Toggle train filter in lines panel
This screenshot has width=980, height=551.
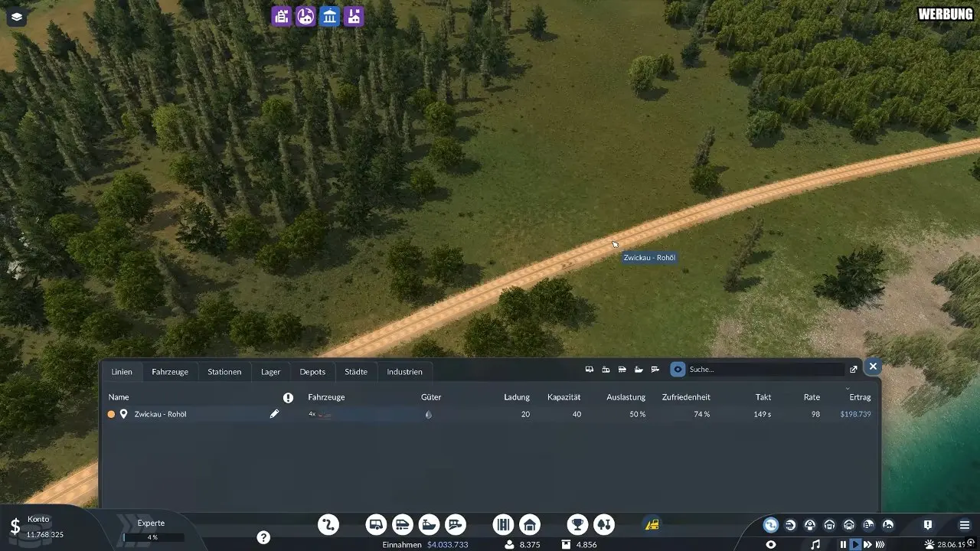(622, 370)
